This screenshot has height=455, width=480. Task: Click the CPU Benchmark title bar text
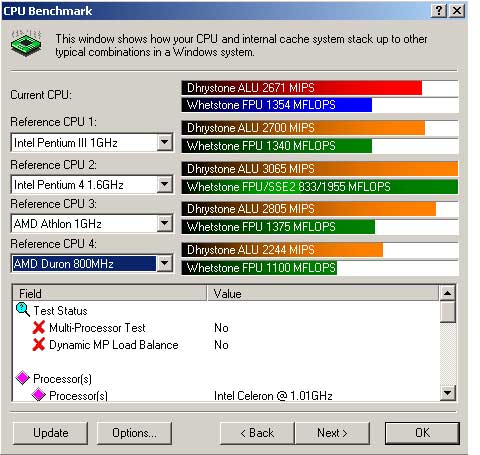tap(48, 11)
